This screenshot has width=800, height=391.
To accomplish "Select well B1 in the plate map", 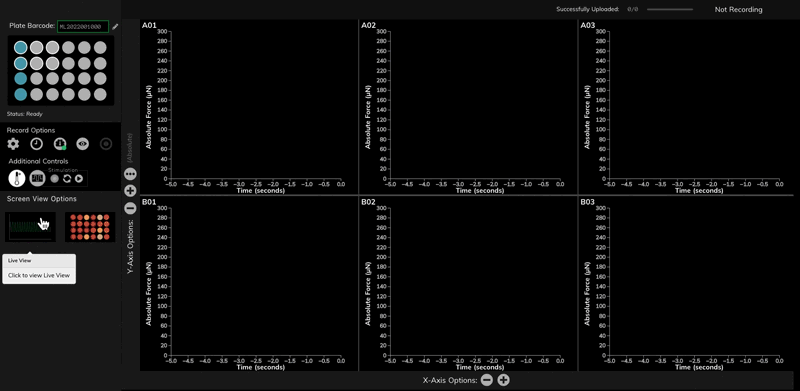I will coord(20,63).
